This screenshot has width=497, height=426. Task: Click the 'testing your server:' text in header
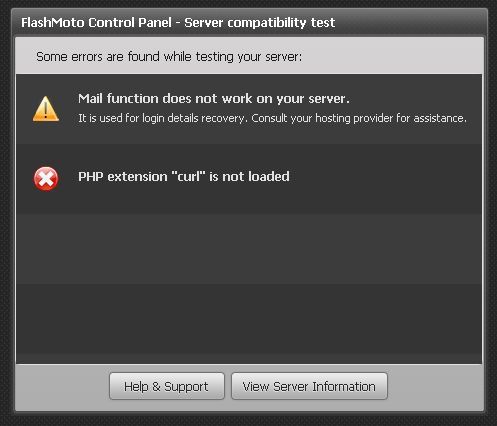point(249,57)
